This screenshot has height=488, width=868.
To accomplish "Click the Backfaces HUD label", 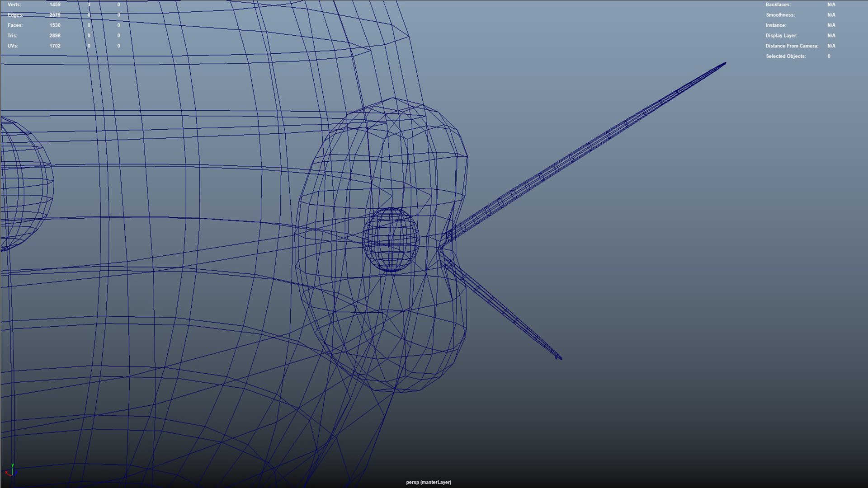I will point(778,5).
